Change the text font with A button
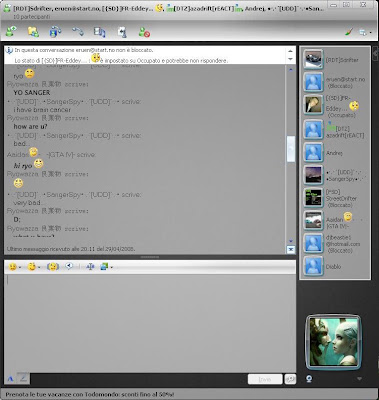The image size is (379, 400). pyautogui.click(x=10, y=379)
